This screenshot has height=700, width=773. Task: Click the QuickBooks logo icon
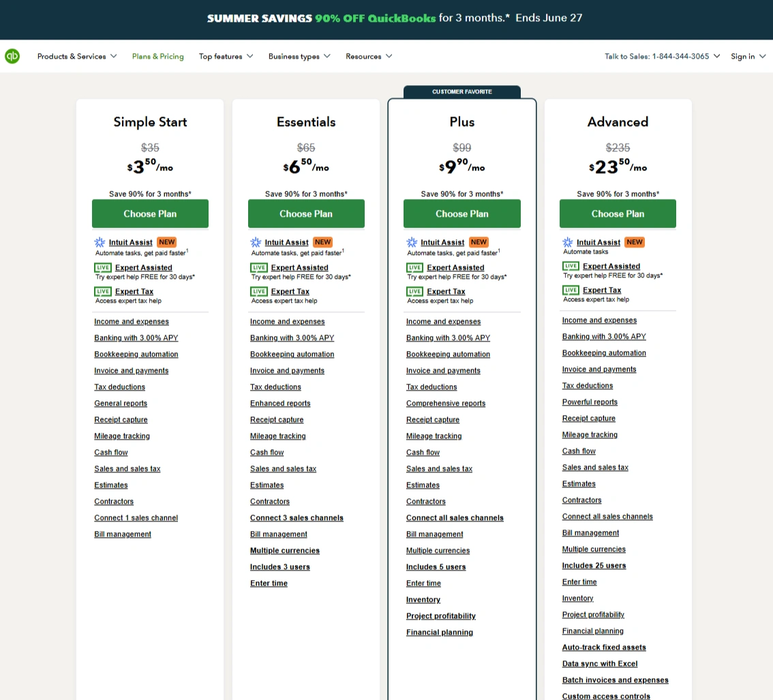(x=12, y=56)
